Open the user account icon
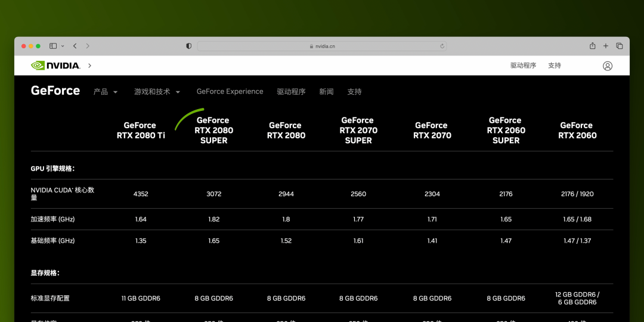The image size is (644, 322). click(608, 66)
